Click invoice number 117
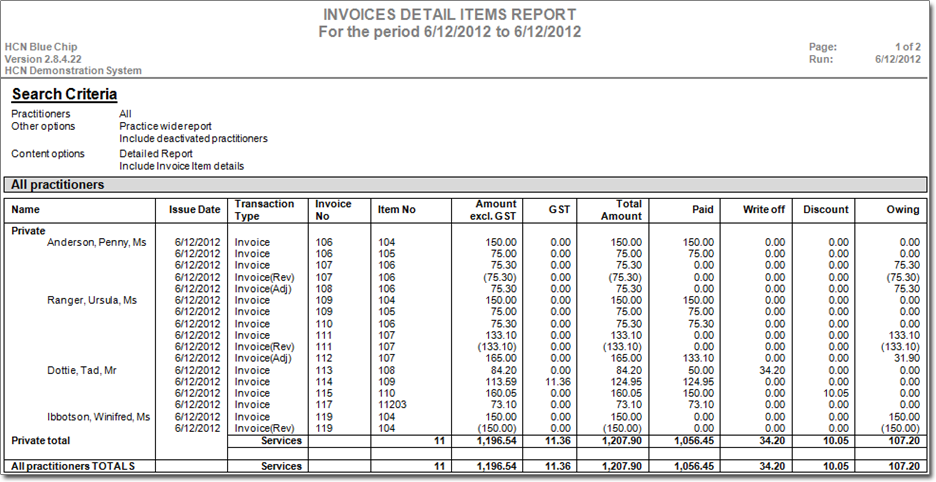Screen dimensions: 936x482 pyautogui.click(x=324, y=405)
